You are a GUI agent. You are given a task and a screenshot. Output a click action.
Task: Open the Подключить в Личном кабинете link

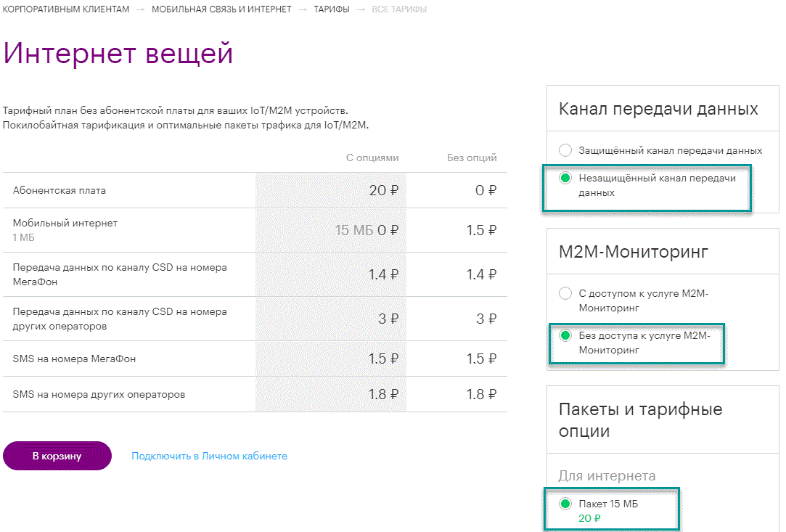tap(209, 456)
